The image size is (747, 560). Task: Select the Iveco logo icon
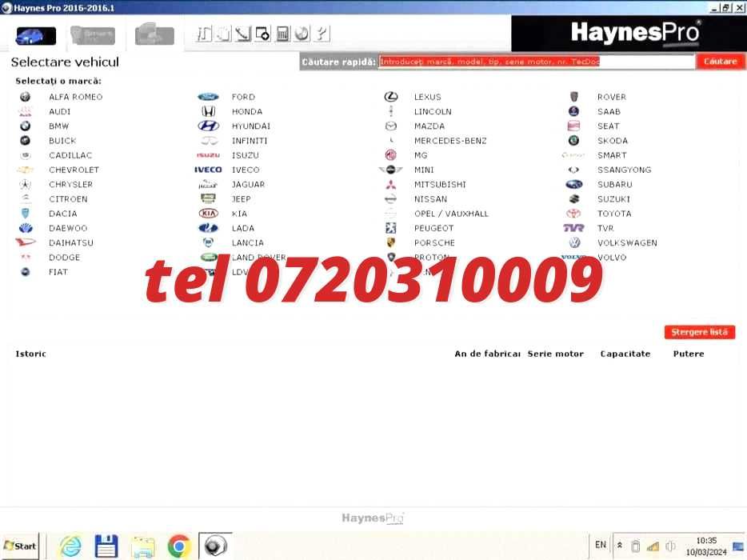pos(208,170)
